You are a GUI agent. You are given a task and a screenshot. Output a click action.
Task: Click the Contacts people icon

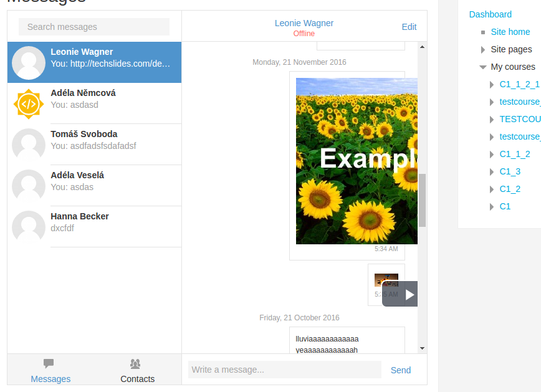(135, 364)
